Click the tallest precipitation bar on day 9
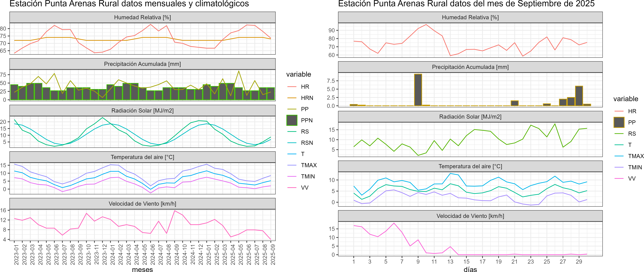Screen dimensions: 644x272 click(x=418, y=90)
